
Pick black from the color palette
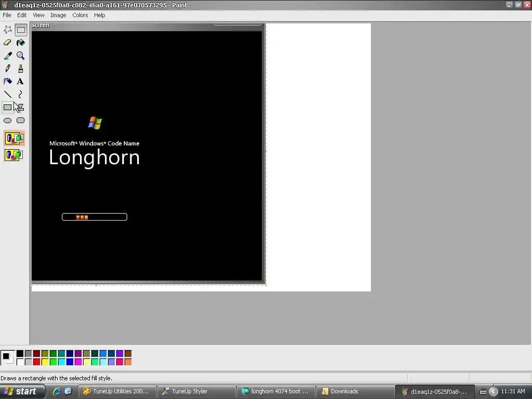(x=20, y=353)
